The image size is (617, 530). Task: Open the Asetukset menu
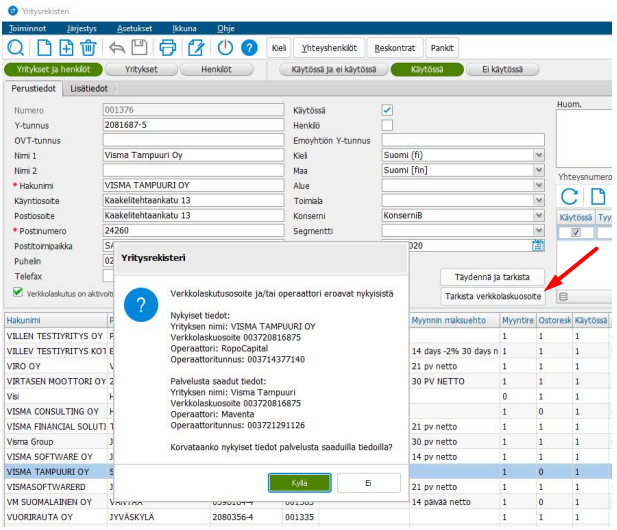click(x=134, y=28)
